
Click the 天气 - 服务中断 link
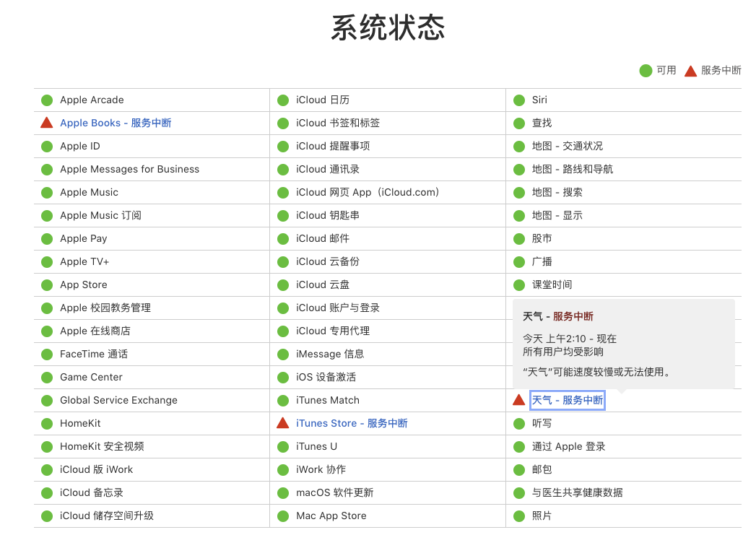pos(568,400)
